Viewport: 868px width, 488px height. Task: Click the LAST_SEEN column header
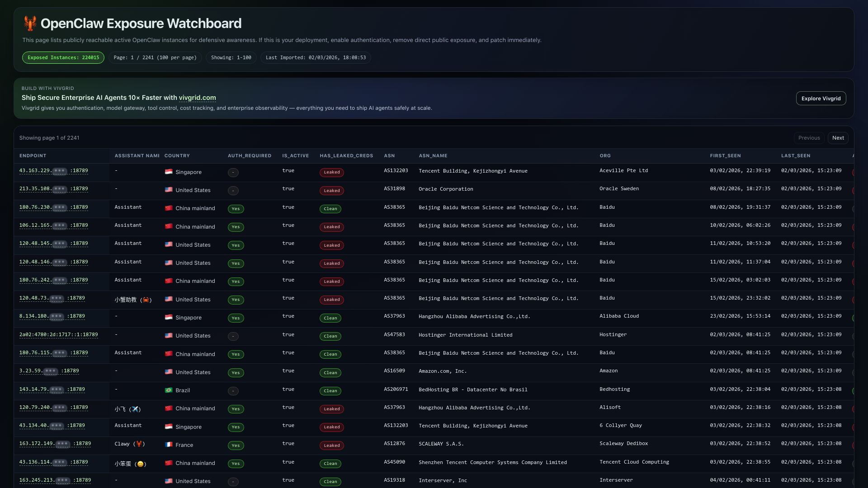796,156
